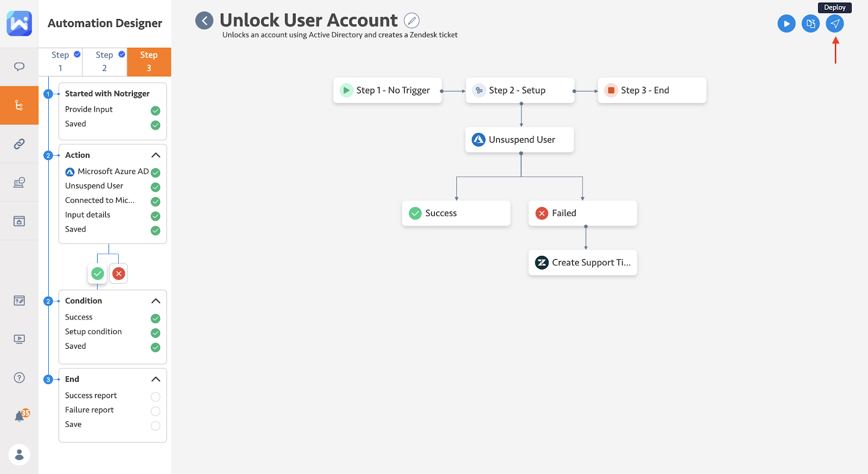Click the Deploy paper-plane icon
Image resolution: width=868 pixels, height=474 pixels.
tap(835, 24)
